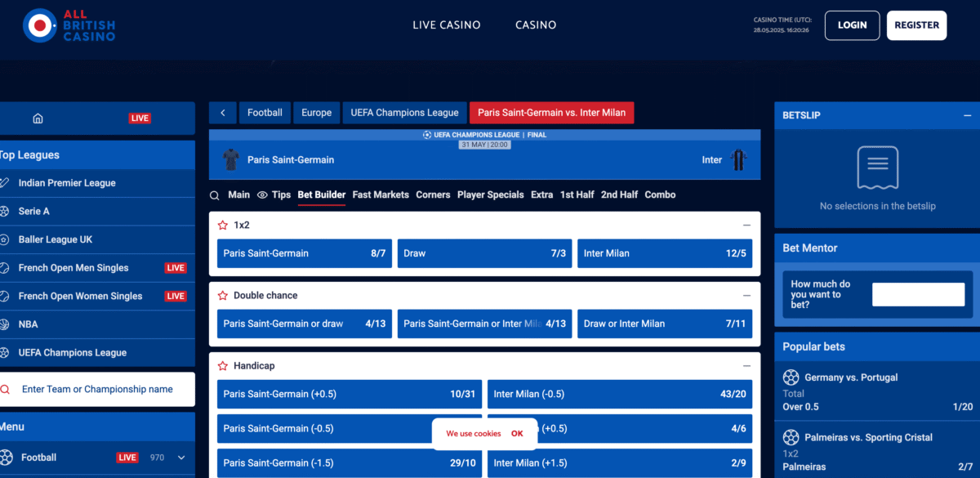Click the Paris Saint-Germain jersey icon
This screenshot has width=980, height=478.
coord(231,159)
